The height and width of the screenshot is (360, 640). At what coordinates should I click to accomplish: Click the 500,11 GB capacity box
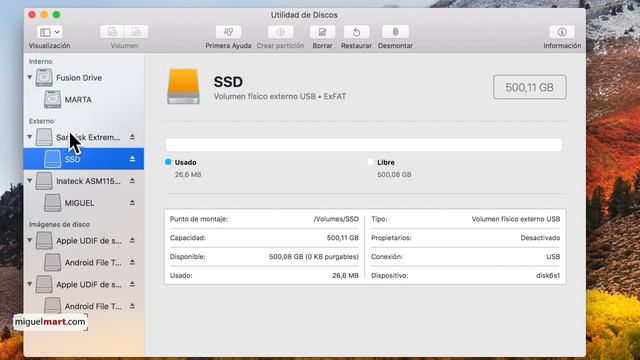pos(529,87)
